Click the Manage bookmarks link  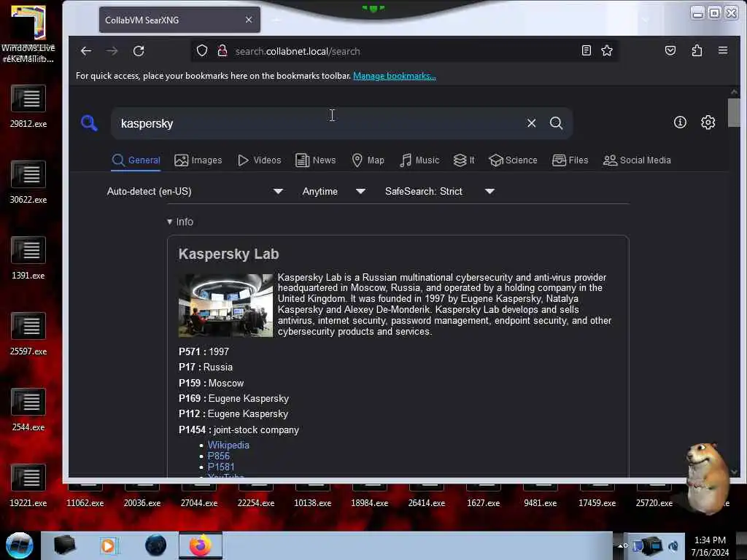(x=395, y=76)
